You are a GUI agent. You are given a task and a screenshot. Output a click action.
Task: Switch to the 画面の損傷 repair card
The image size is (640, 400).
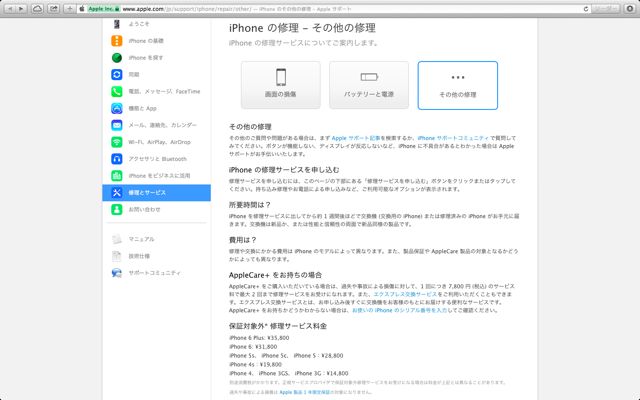point(280,85)
